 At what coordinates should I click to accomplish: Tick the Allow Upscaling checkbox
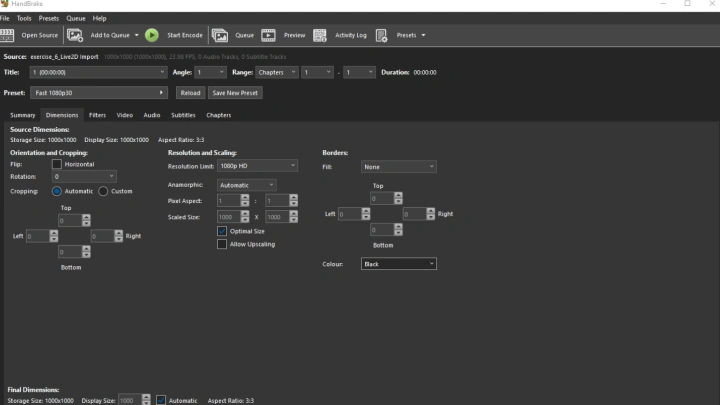click(x=222, y=244)
